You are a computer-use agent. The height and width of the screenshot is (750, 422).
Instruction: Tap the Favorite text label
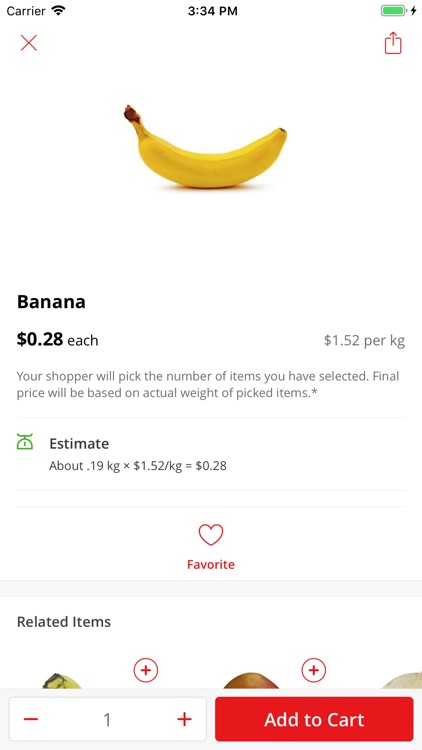click(x=211, y=564)
